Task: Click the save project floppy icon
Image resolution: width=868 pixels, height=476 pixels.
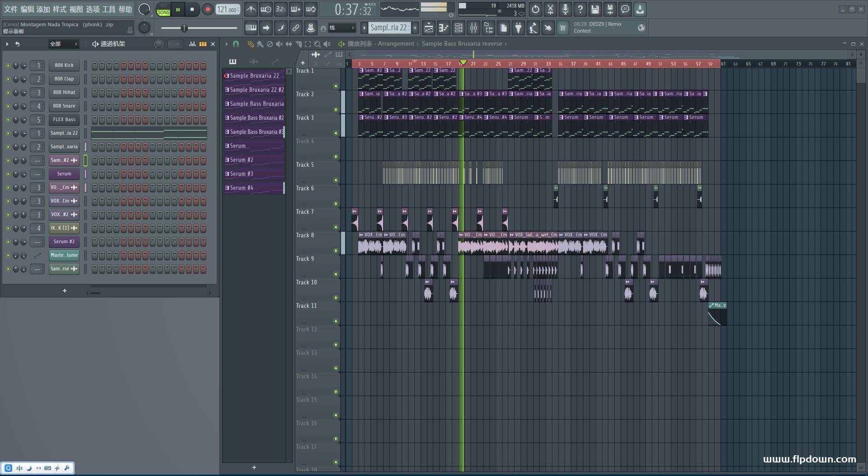Action: tap(595, 9)
